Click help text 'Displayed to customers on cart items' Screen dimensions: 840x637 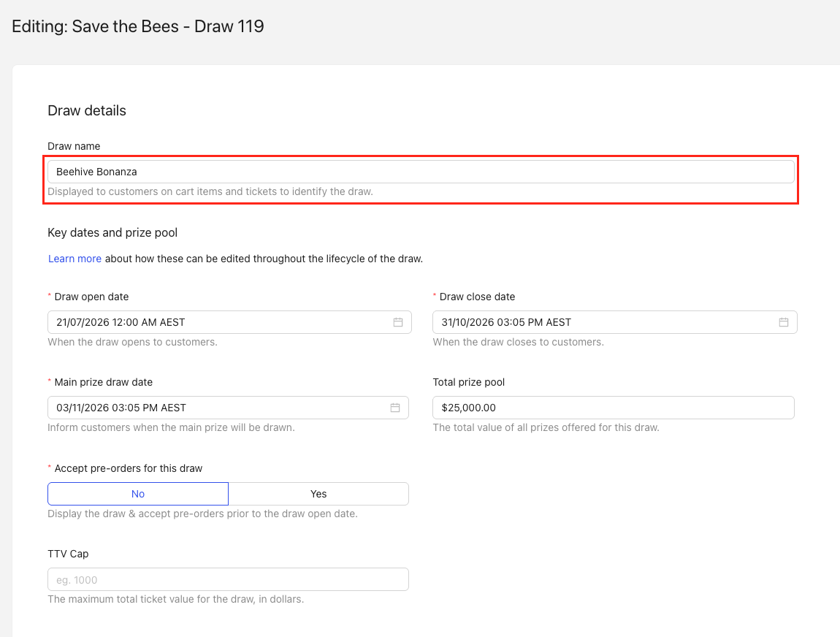pyautogui.click(x=210, y=192)
